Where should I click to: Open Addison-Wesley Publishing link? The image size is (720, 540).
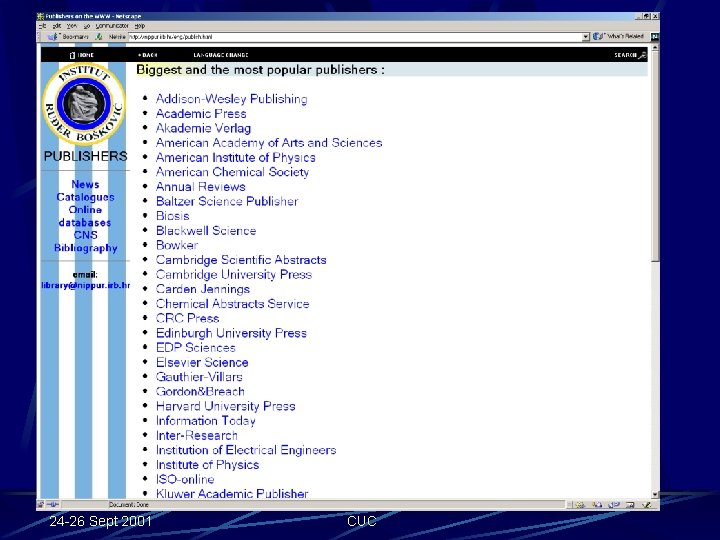coord(231,99)
